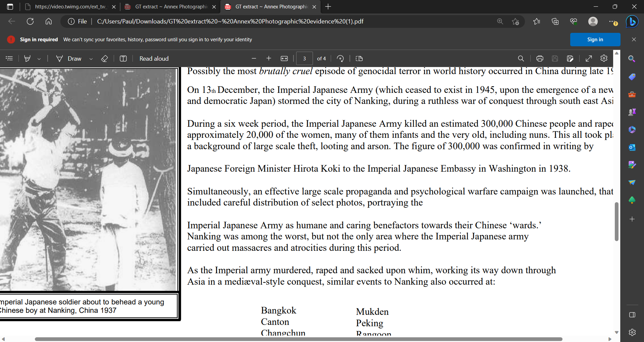Click the Save PDF icon

[555, 58]
